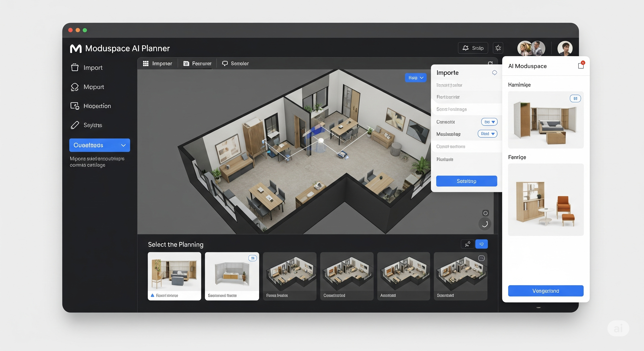Select the Comati sentrorns row
Image resolution: width=644 pixels, height=351 pixels.
(467, 146)
